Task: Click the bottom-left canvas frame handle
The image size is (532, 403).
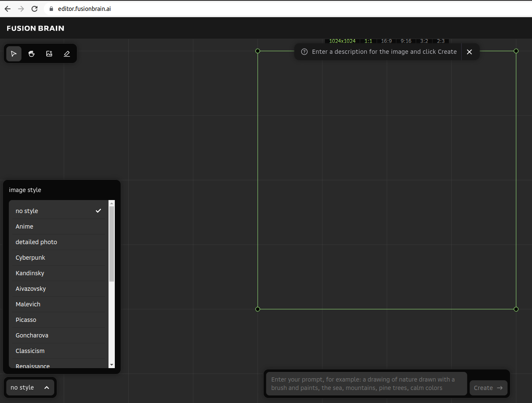Action: [x=258, y=309]
